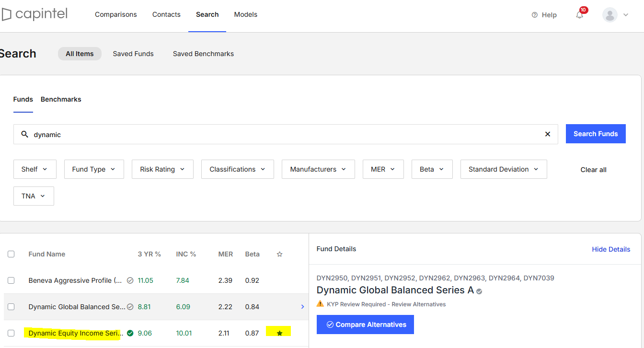Click KYP Review Required - Review Alternatives text
The height and width of the screenshot is (348, 644).
click(x=386, y=304)
